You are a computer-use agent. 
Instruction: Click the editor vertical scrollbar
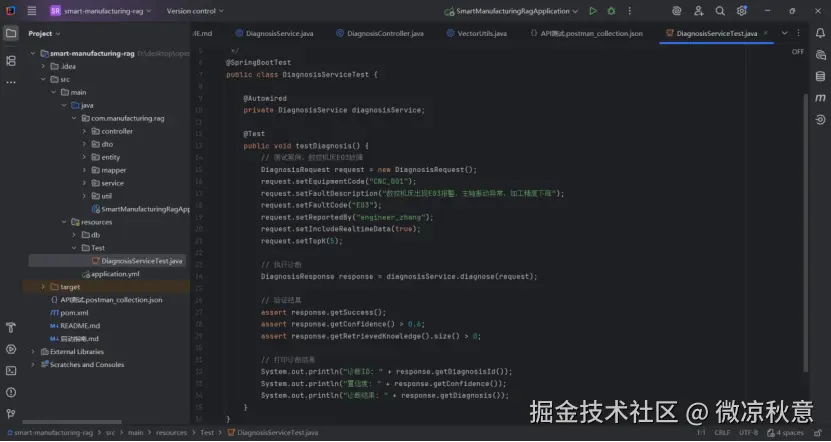coord(806,233)
